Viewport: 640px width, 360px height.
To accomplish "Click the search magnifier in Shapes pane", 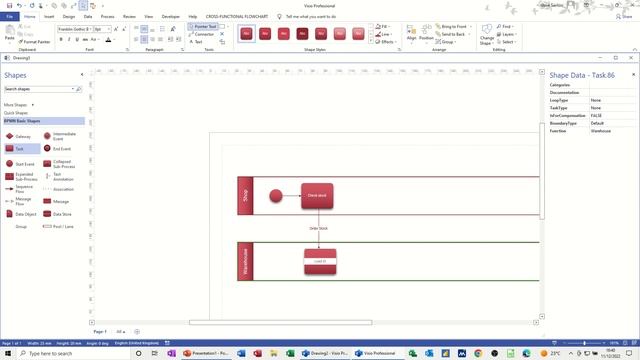I will [79, 89].
